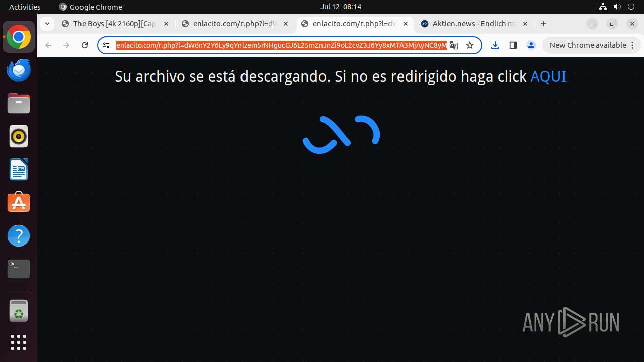Screen dimensions: 644x362
Task: Click New Chrome available update button
Action: tap(591, 45)
